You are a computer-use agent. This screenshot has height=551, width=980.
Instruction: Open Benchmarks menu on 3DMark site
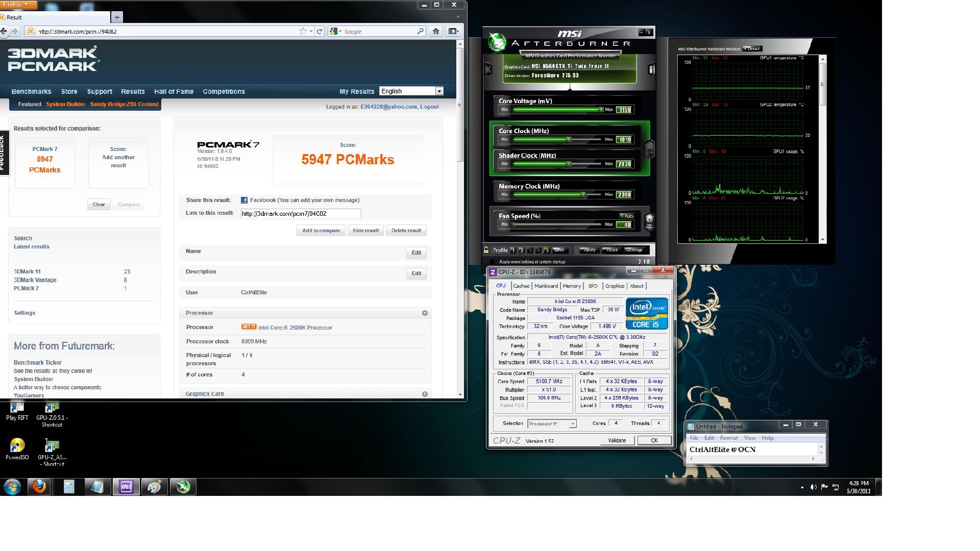31,92
